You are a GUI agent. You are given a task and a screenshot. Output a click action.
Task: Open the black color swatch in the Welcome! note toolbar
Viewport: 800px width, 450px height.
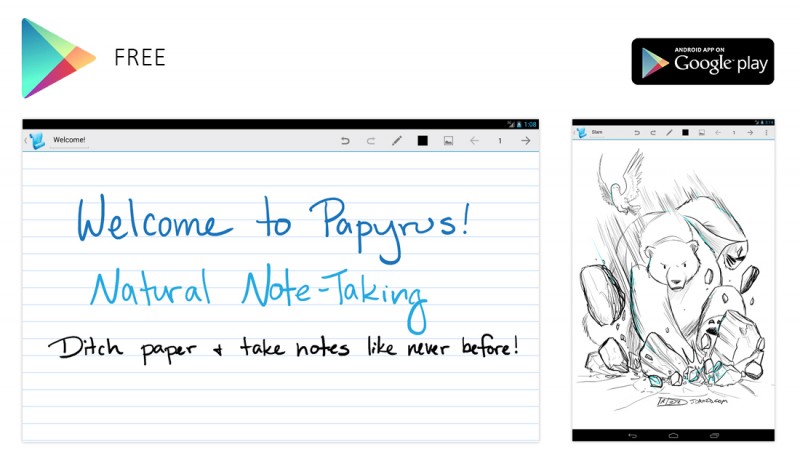[x=422, y=141]
